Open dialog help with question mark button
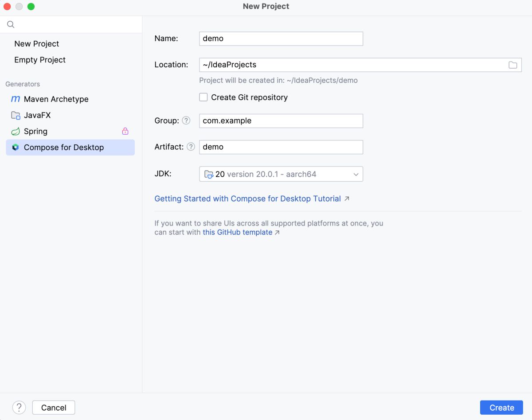The image size is (532, 420). tap(19, 408)
